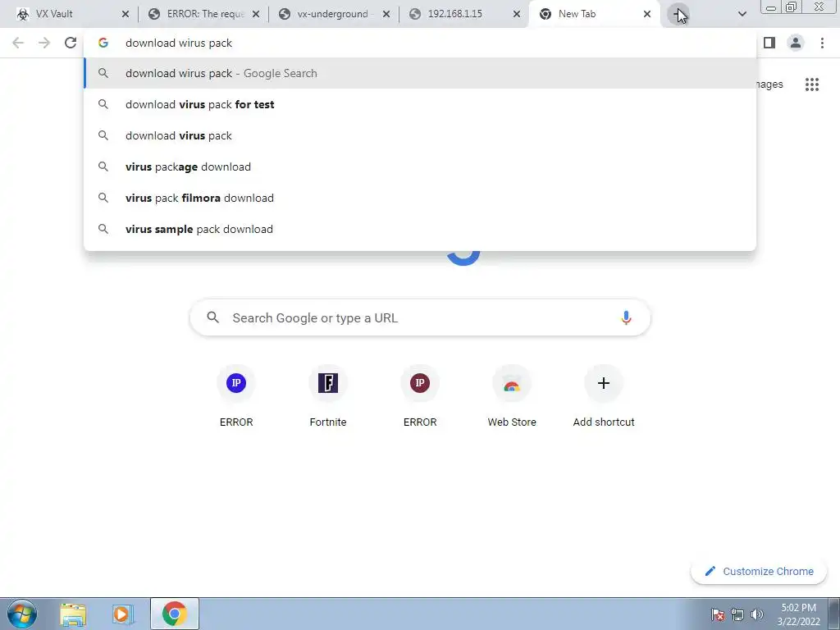Open the Fortnite shortcut tile
840x630 pixels.
coord(328,397)
